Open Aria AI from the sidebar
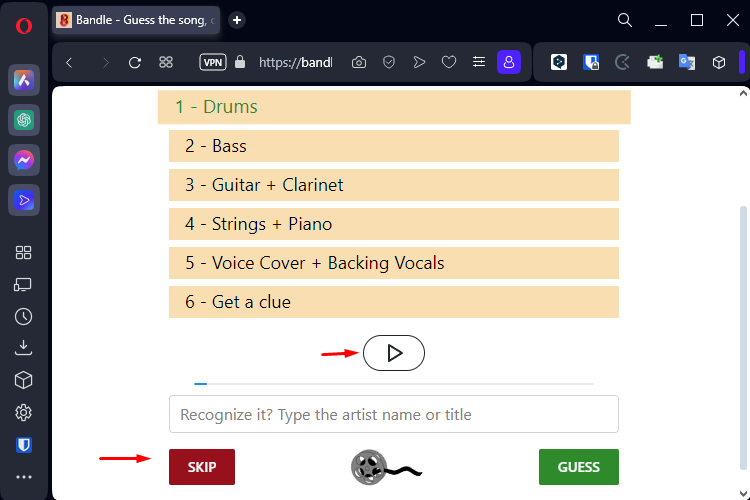 (x=24, y=80)
